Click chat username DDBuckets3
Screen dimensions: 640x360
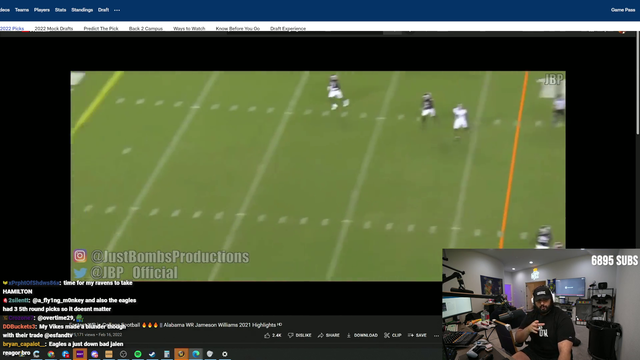(19, 327)
